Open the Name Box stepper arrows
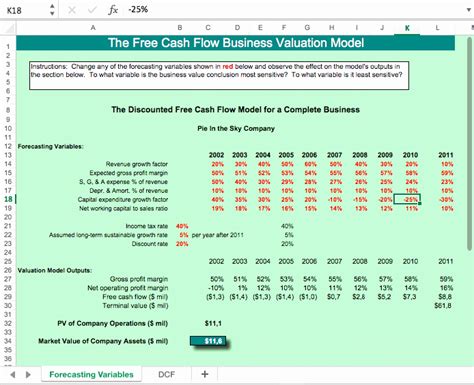 point(52,10)
